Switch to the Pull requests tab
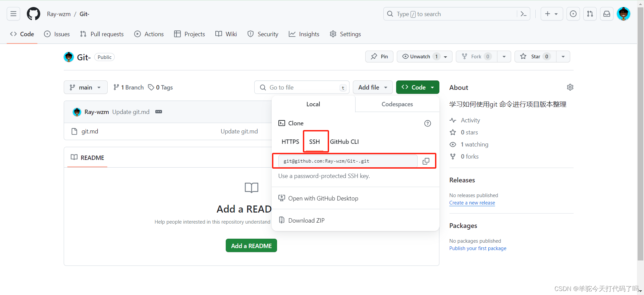644x295 pixels. click(x=102, y=34)
